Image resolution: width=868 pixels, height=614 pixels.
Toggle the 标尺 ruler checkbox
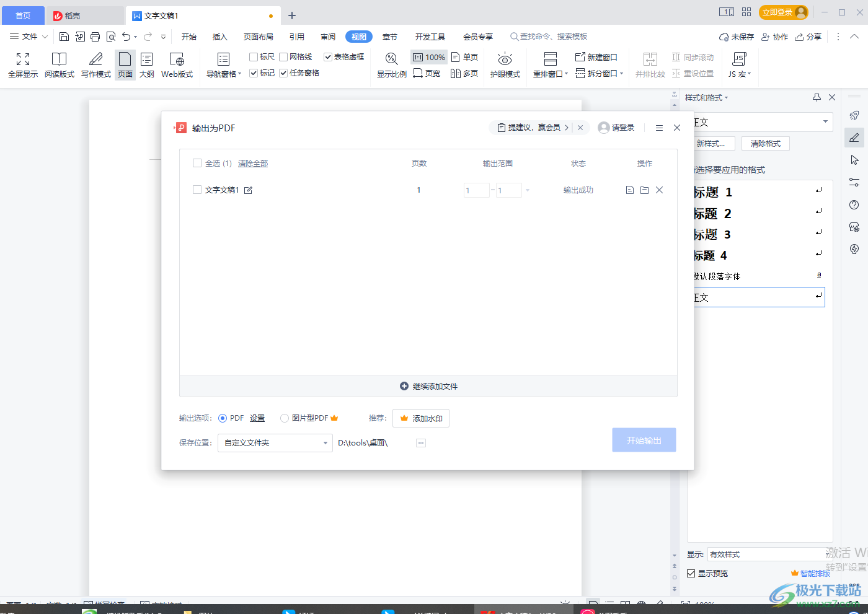coord(254,57)
